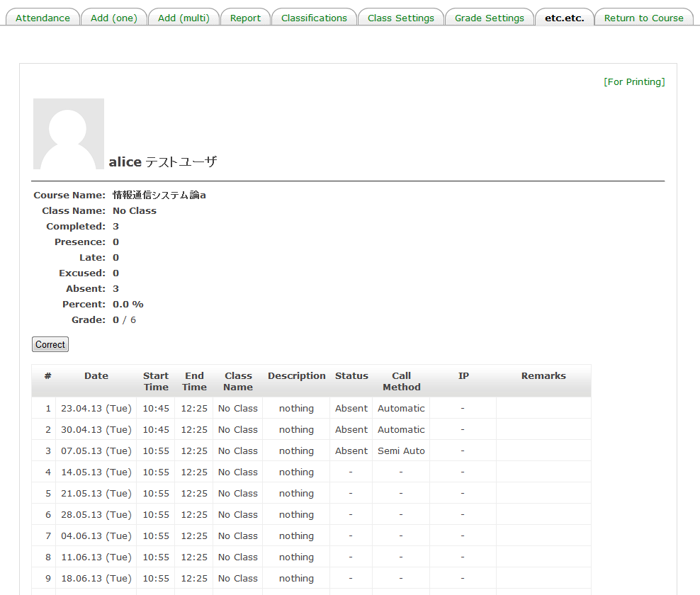
Task: Click the Date column header
Action: pyautogui.click(x=96, y=376)
